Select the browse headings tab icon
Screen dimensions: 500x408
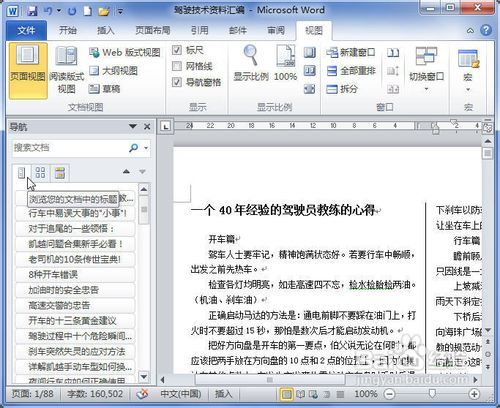pyautogui.click(x=22, y=173)
